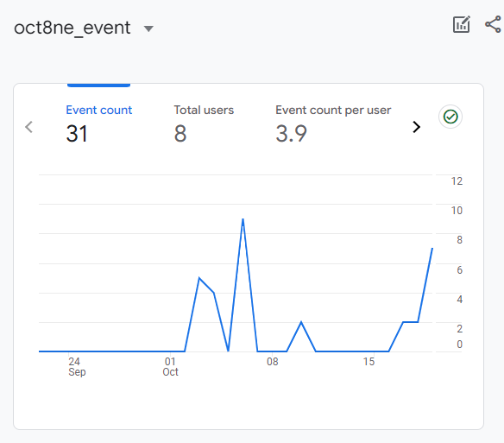Click the oct8ne_event title

[72, 28]
